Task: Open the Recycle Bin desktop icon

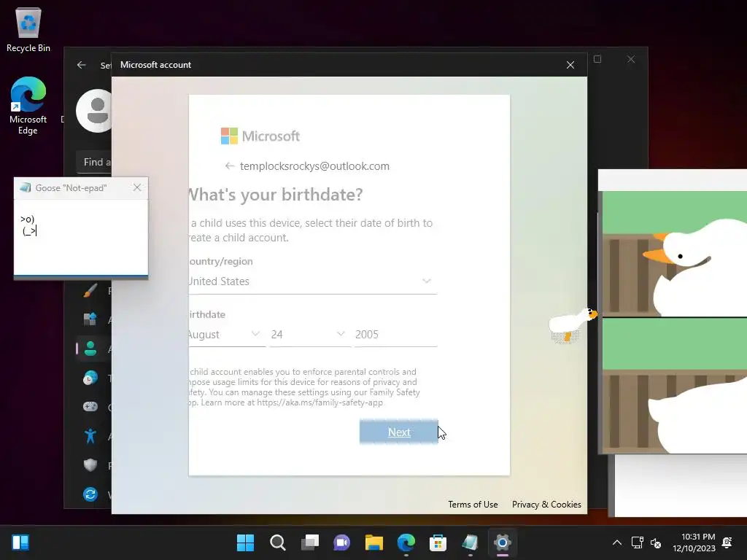Action: (28, 29)
